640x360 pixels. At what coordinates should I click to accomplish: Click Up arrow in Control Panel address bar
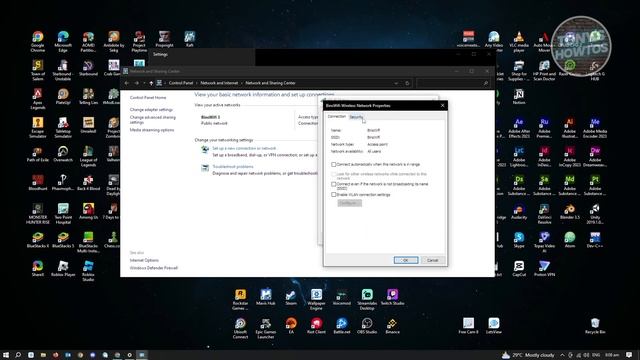pyautogui.click(x=151, y=83)
